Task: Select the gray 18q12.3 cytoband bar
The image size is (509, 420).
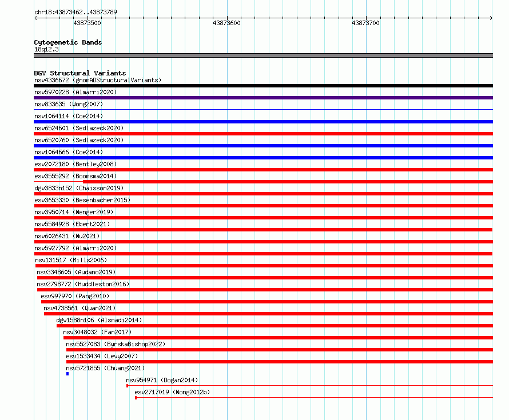Action: click(x=263, y=55)
